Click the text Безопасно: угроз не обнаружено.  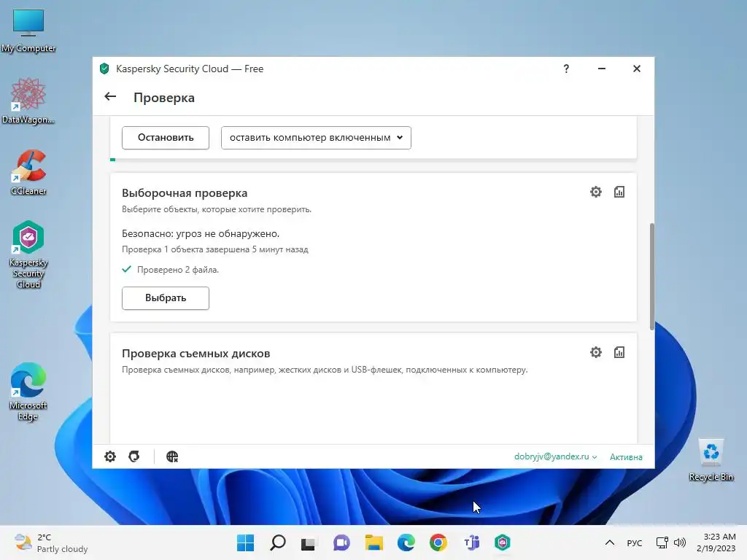[201, 233]
